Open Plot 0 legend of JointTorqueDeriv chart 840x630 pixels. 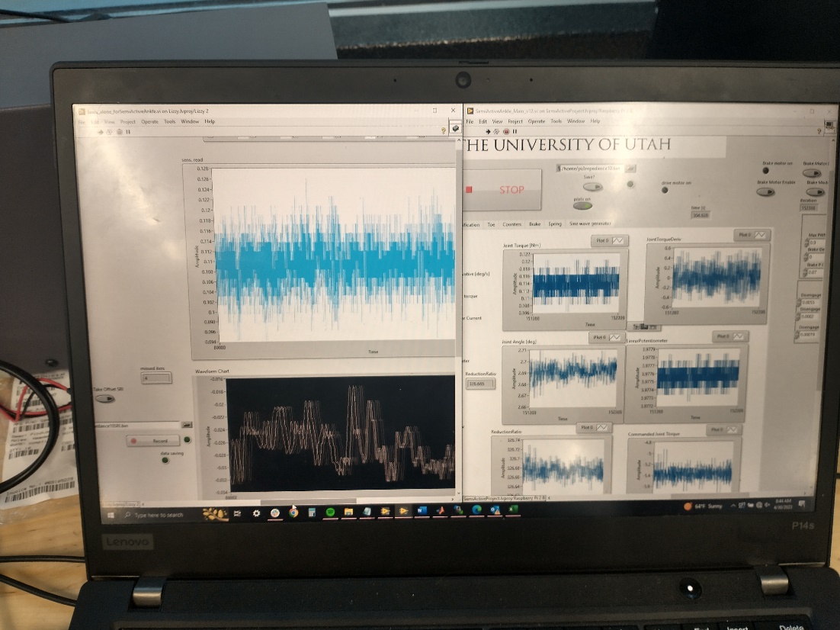(x=752, y=235)
